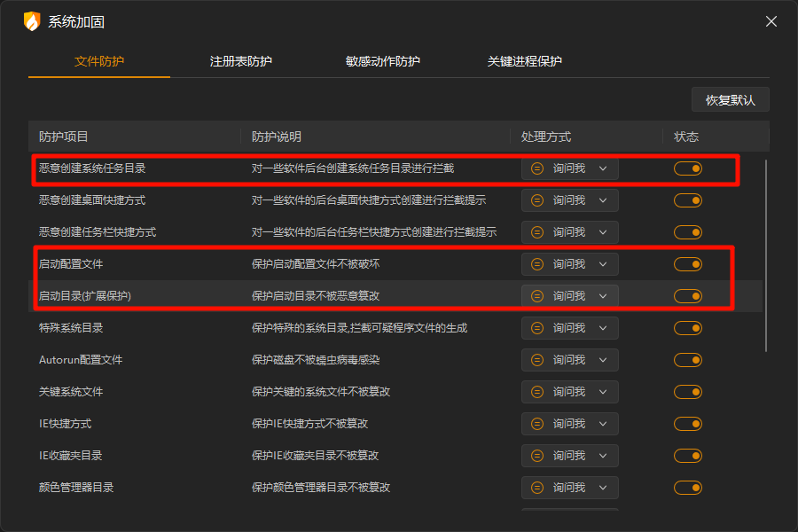798x532 pixels.
Task: Toggle 恶意创建系统任务目录 protection switch
Action: tap(688, 168)
